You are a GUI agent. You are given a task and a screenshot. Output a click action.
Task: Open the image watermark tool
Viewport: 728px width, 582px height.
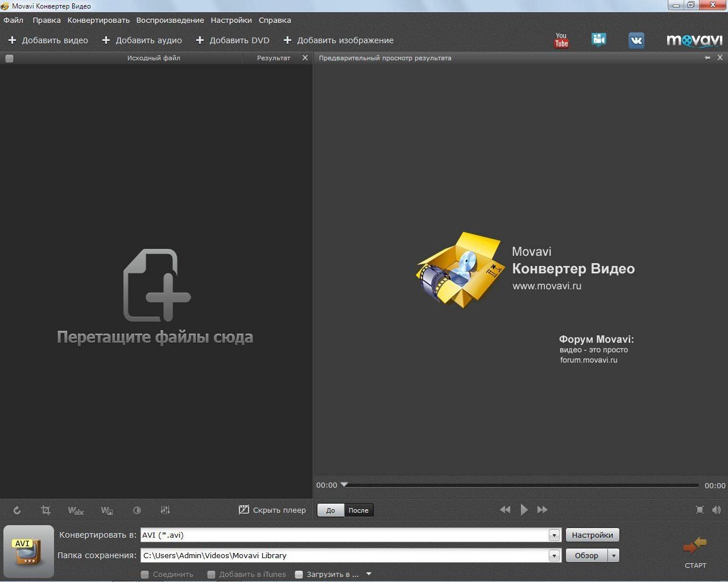pos(106,510)
